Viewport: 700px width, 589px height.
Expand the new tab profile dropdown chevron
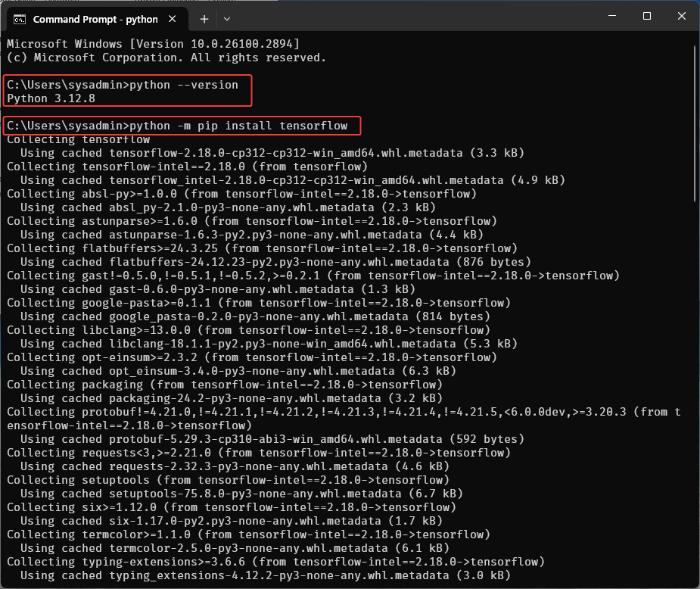click(x=227, y=18)
